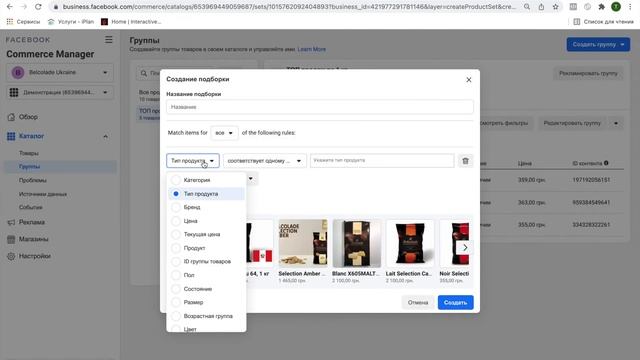
Task: Select the Пол radio option
Action: pos(176,275)
